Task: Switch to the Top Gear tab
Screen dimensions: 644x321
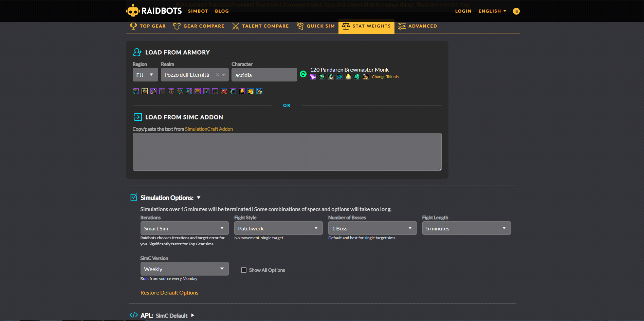Action: [x=148, y=26]
